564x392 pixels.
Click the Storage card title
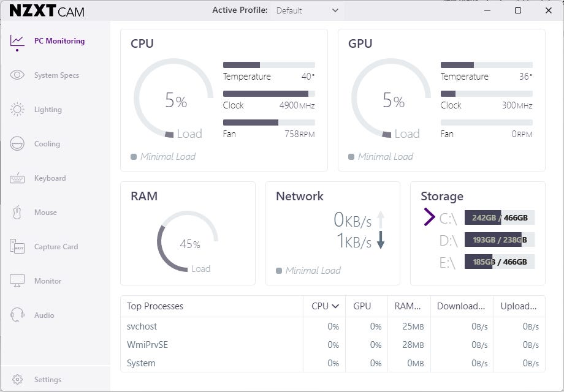[442, 197]
